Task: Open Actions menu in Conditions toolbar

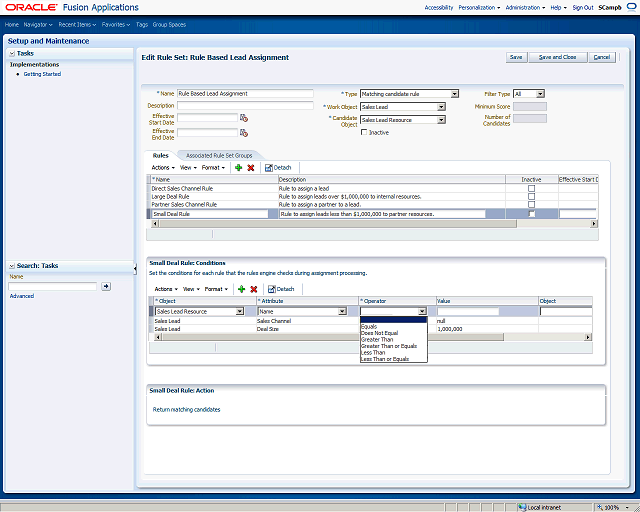Action: [x=166, y=289]
